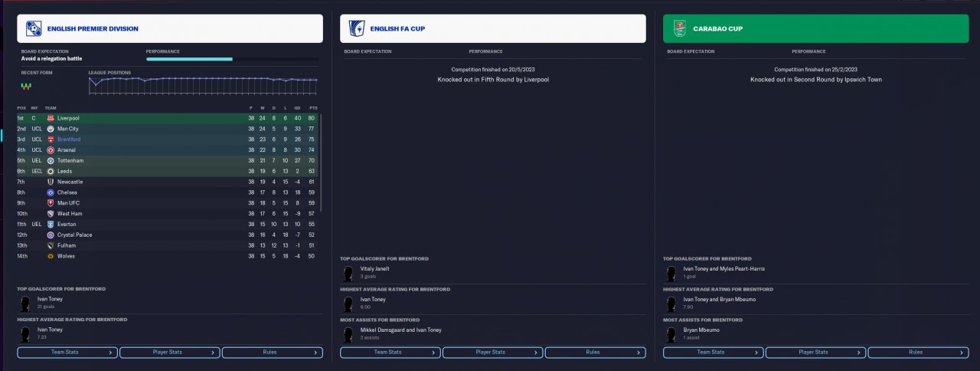Select the West Ham club badge
Image resolution: width=980 pixels, height=371 pixels.
tap(50, 214)
